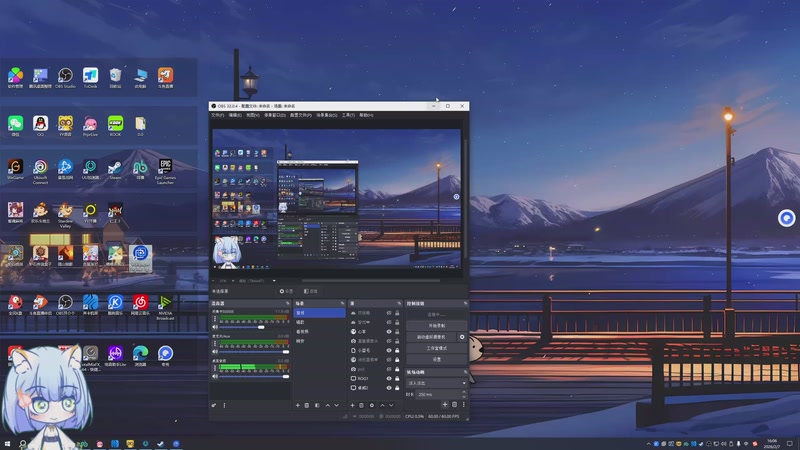Click 开始录制 button

[x=437, y=326]
